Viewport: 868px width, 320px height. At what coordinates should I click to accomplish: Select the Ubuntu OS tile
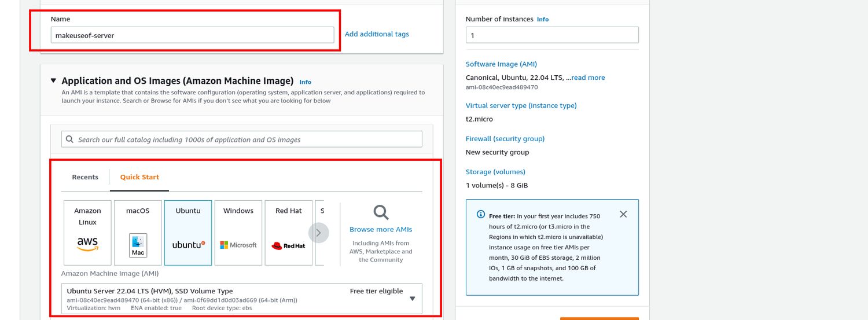coord(188,233)
